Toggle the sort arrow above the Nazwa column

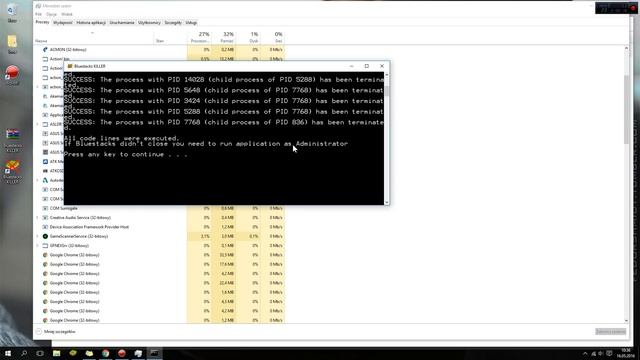coord(92,33)
